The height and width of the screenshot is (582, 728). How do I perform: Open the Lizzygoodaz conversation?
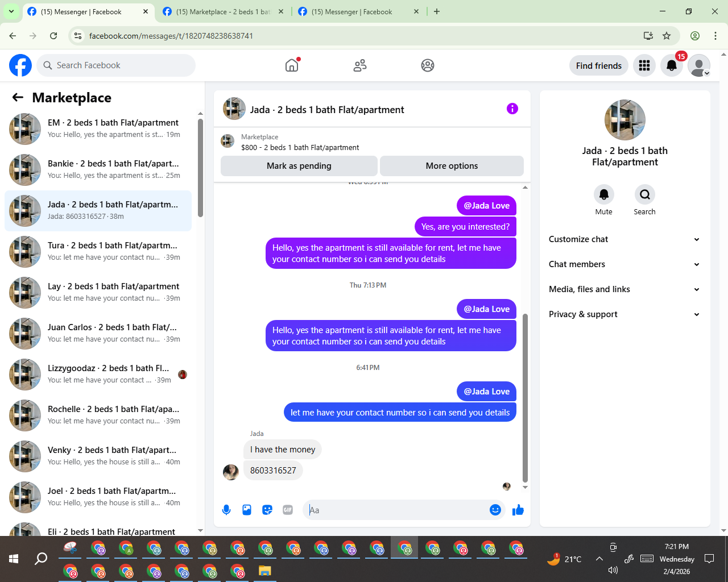click(98, 375)
